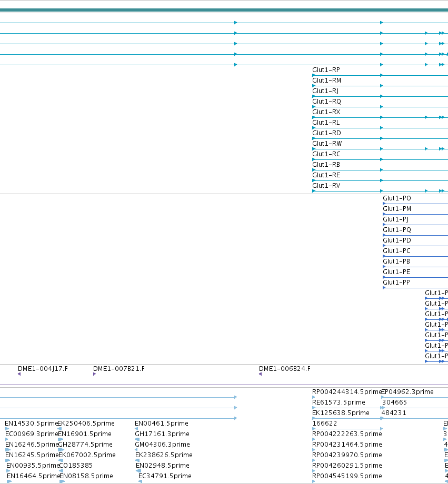Select the Glut1-PB protein label
Image resolution: width=448 pixels, height=484 pixels.
click(396, 261)
